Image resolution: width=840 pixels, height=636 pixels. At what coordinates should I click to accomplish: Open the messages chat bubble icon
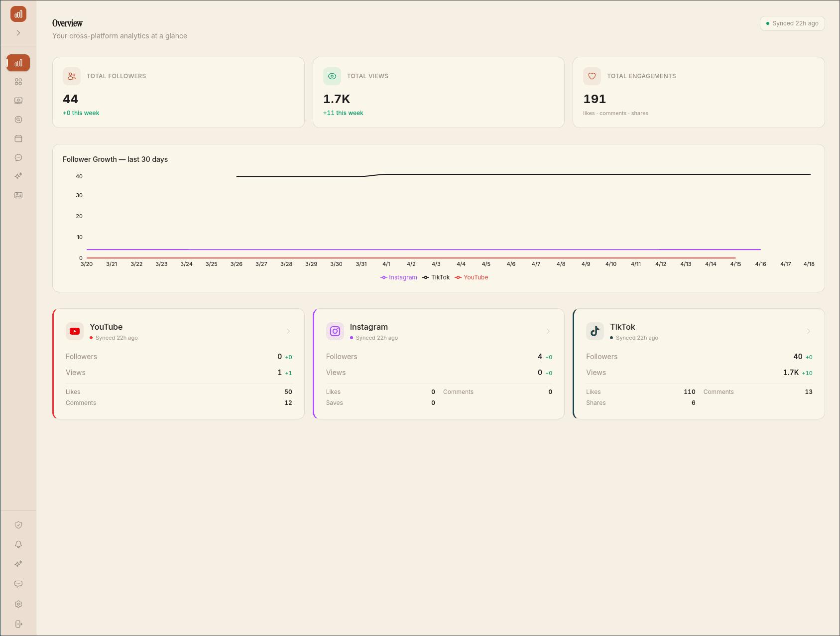coord(18,157)
